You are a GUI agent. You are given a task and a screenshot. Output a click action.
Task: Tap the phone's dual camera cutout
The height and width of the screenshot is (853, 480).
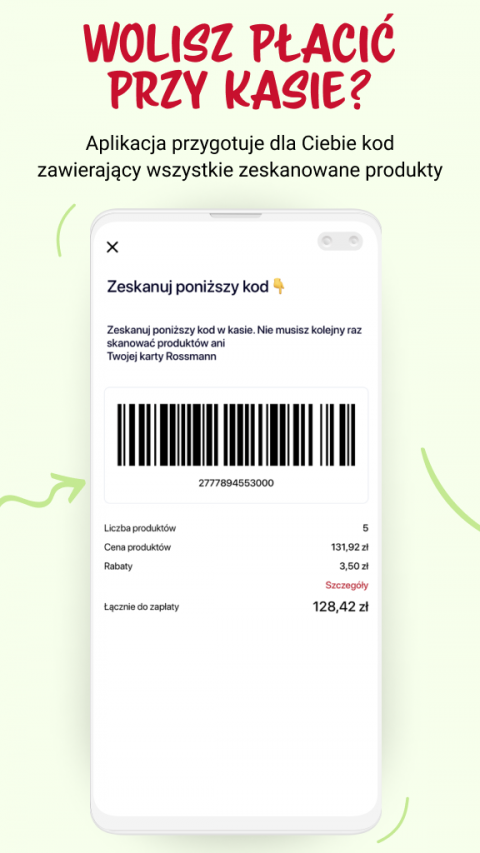340,240
